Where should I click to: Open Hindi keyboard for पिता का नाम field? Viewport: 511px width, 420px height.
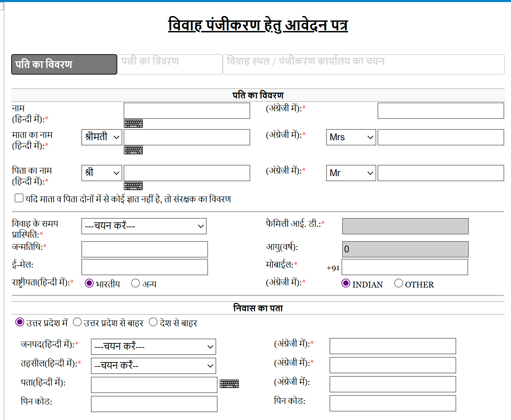click(x=133, y=186)
